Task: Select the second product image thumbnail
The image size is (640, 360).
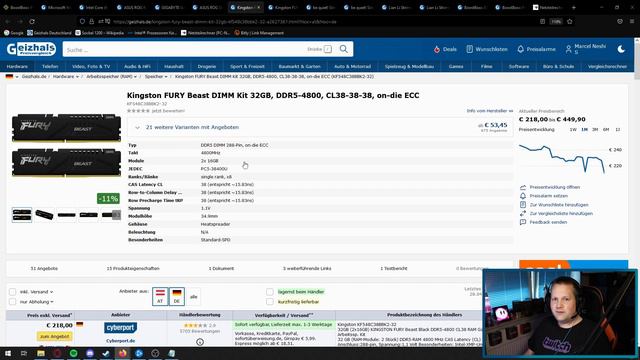Action: pos(44,215)
